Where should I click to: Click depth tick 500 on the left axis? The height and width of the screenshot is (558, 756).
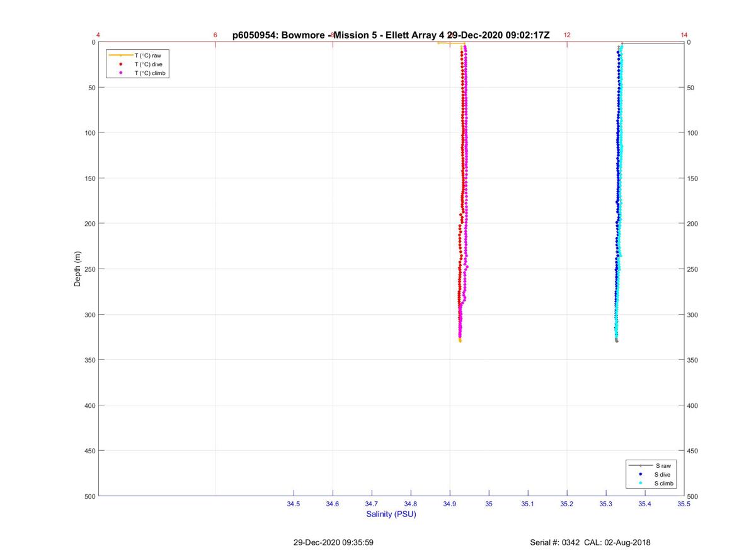(89, 496)
